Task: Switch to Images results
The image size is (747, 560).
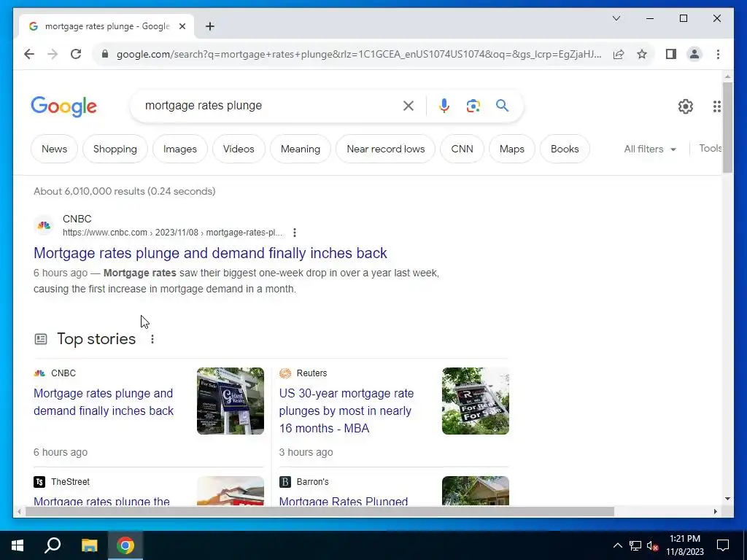Action: [180, 149]
